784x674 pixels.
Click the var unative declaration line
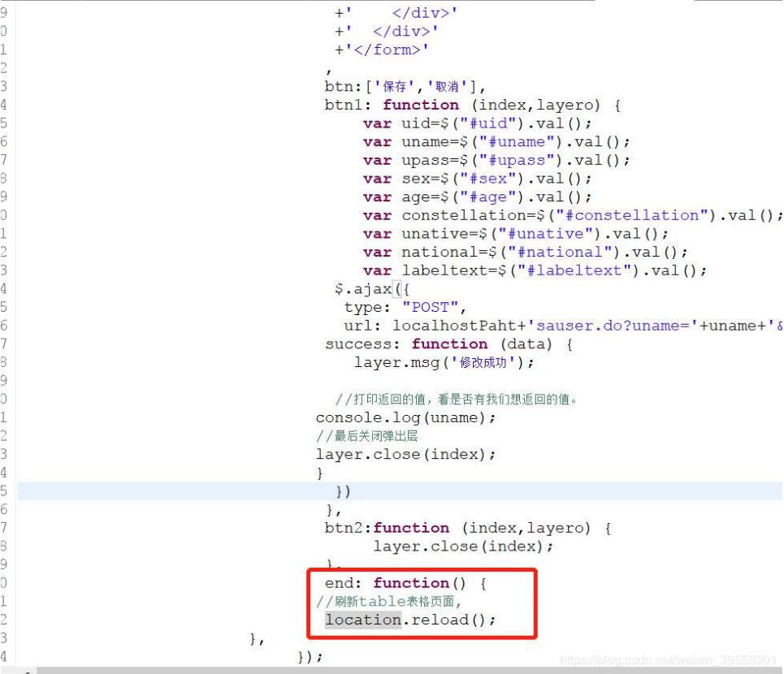click(515, 234)
